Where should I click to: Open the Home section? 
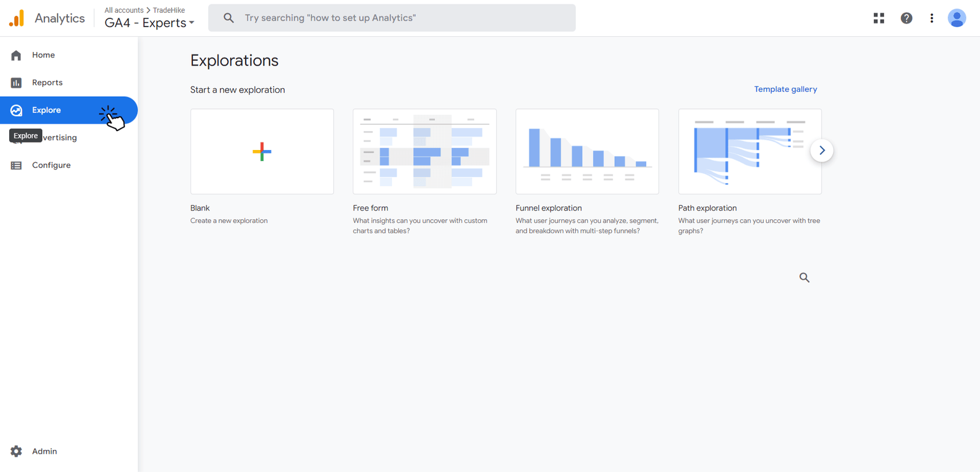pyautogui.click(x=43, y=54)
